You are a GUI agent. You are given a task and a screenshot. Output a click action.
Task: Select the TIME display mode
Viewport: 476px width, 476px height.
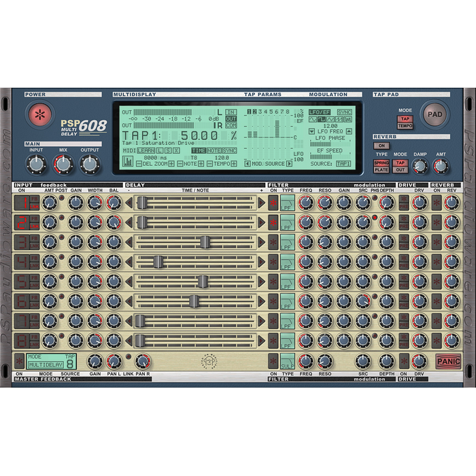click(199, 150)
